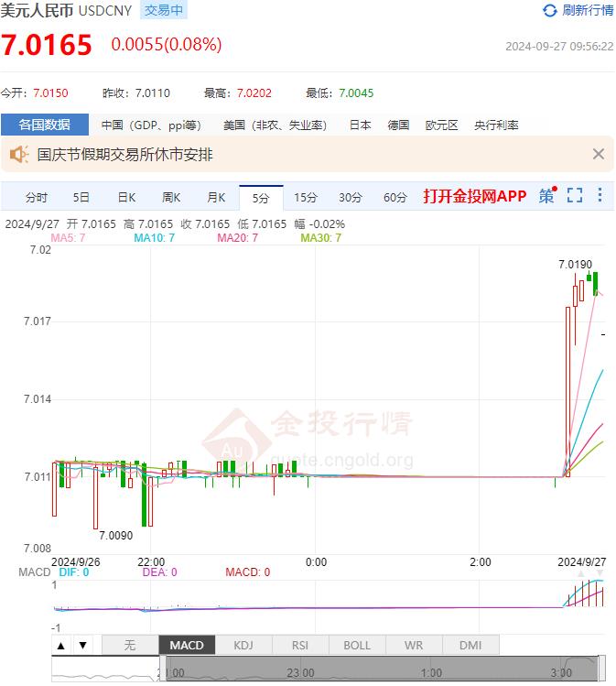Select the RSI indicator tab

[300, 645]
